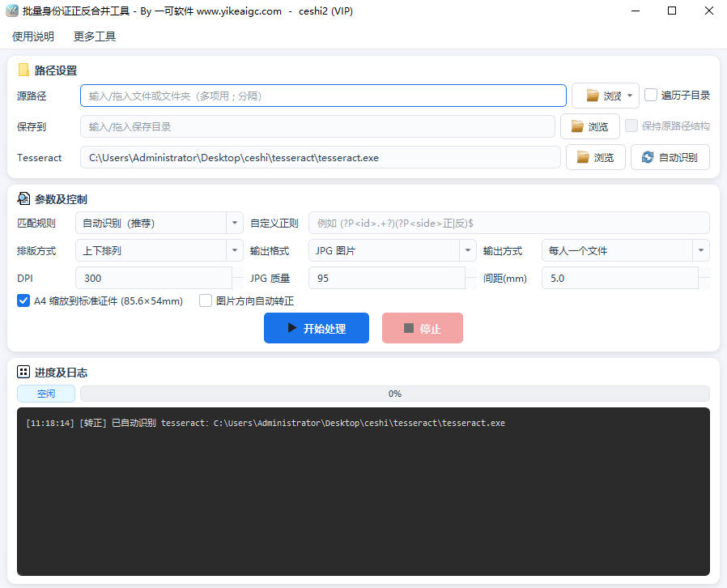This screenshot has height=588, width=727.
Task: Click the stop square icon on 停止 button
Action: (x=409, y=328)
